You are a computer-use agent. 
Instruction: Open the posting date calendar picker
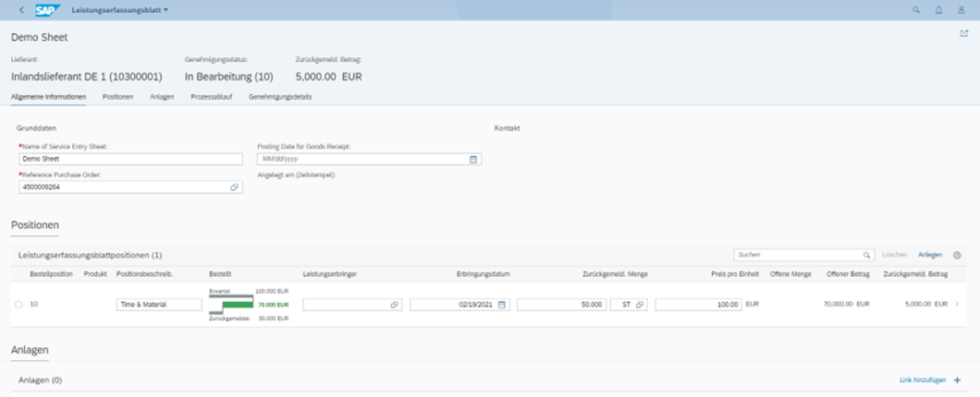click(473, 159)
